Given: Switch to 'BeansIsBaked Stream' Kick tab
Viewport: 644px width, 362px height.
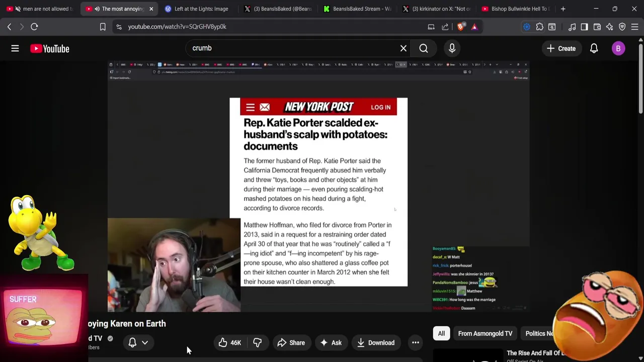Looking at the screenshot, I should [x=357, y=9].
